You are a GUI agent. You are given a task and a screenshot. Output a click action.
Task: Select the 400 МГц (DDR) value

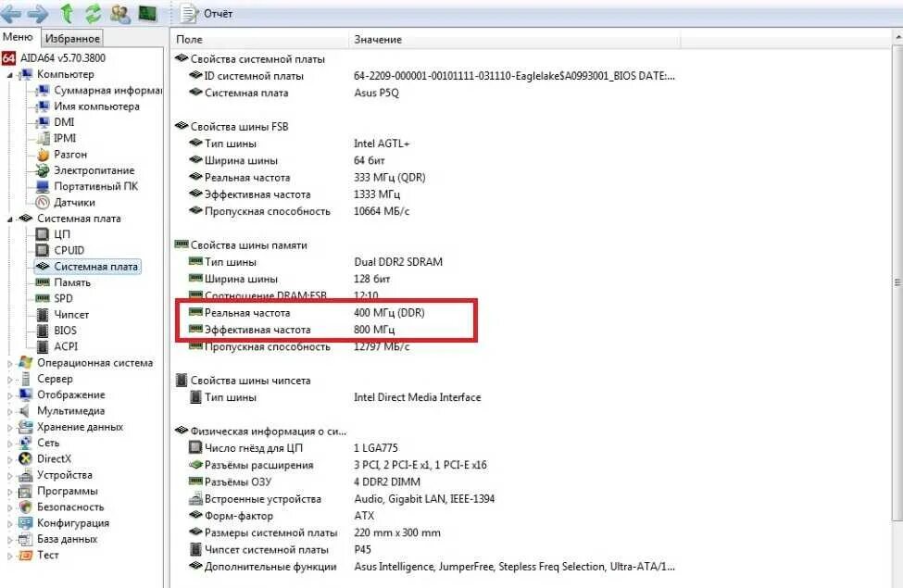coord(389,313)
